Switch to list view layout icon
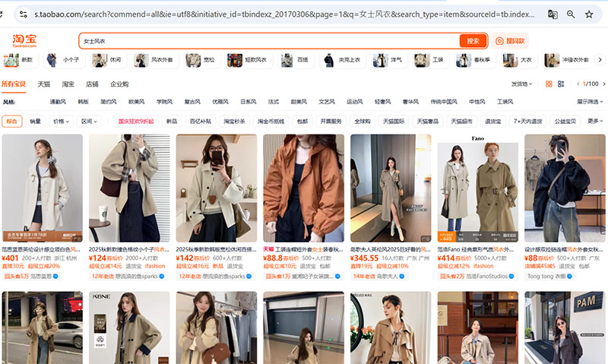Viewport: 608px width, 364px height. pos(560,84)
